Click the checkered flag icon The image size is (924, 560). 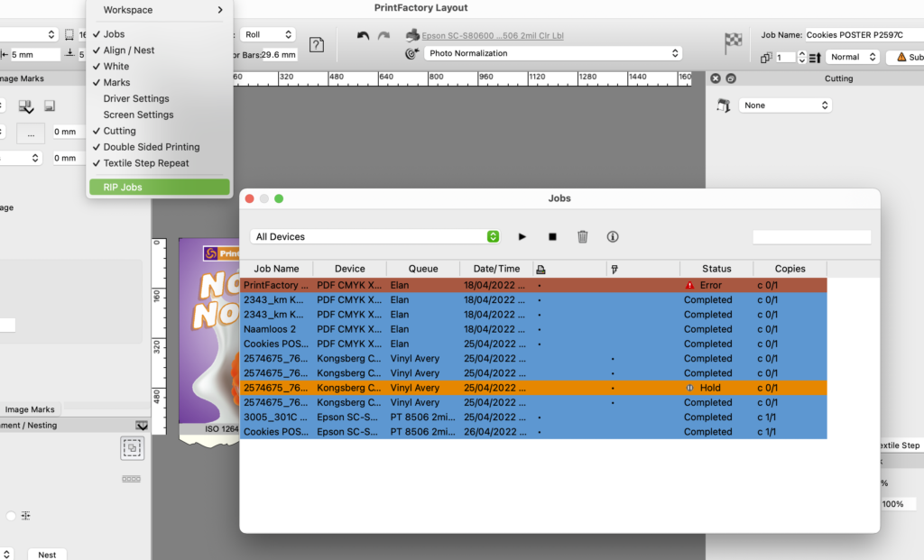pyautogui.click(x=733, y=41)
